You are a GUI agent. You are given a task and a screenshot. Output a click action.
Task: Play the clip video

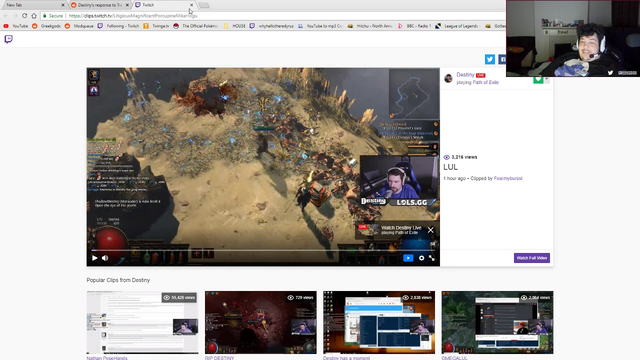click(x=95, y=258)
